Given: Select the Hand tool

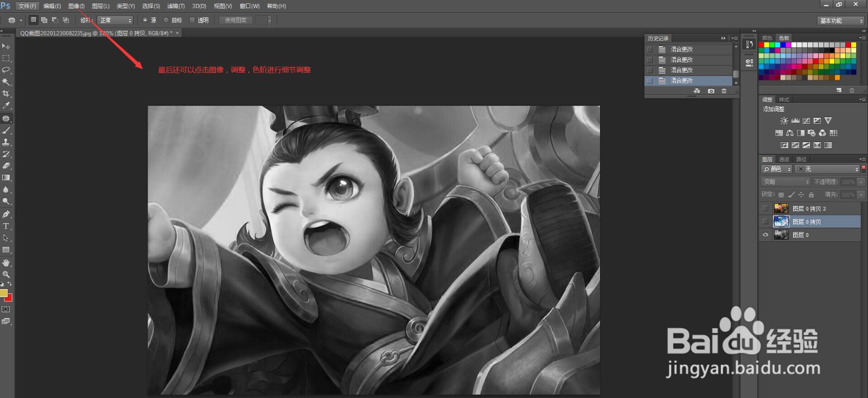Looking at the screenshot, I should coord(6,262).
